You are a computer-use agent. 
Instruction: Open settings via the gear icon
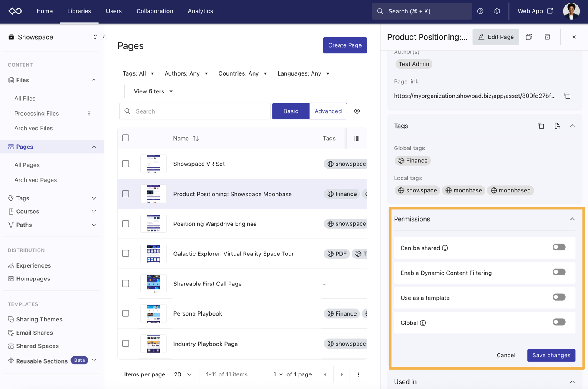497,11
